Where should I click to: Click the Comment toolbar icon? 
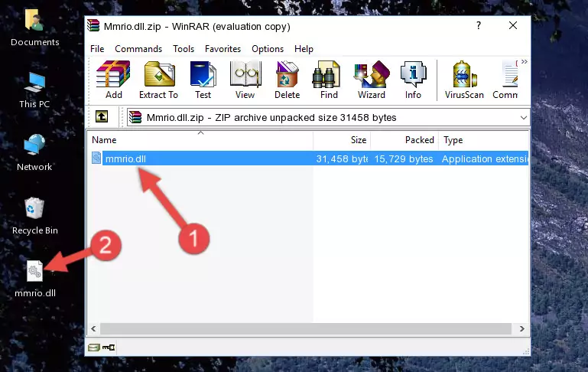click(505, 80)
